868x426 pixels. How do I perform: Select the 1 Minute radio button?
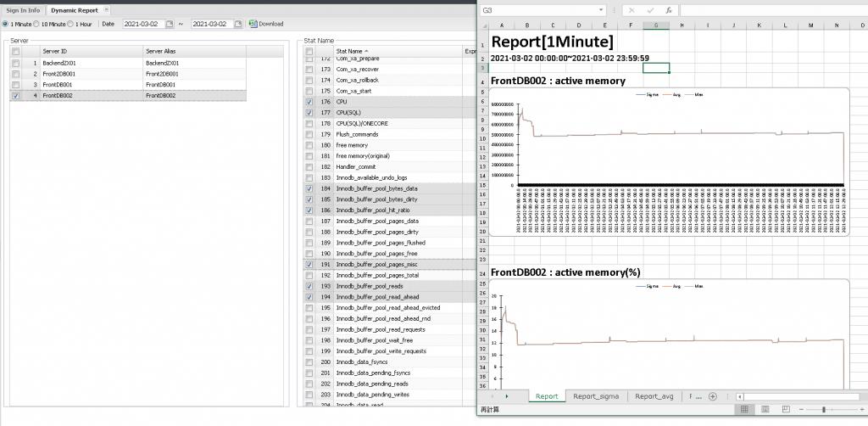[x=6, y=24]
